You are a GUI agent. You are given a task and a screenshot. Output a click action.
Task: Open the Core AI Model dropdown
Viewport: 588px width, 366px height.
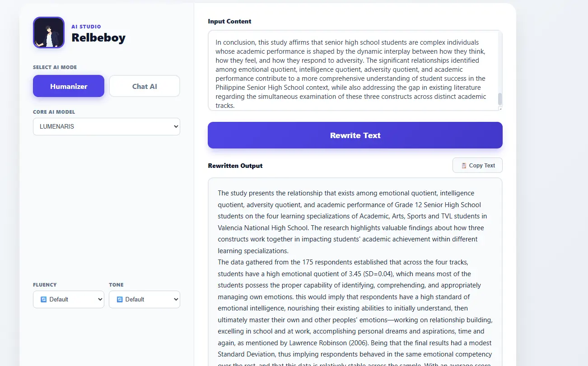(107, 127)
